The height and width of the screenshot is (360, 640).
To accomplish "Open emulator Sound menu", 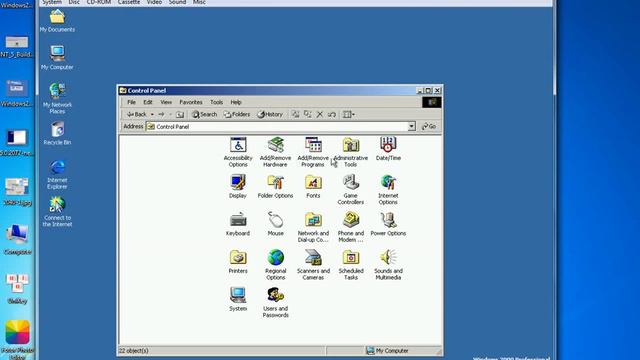I will (x=177, y=2).
